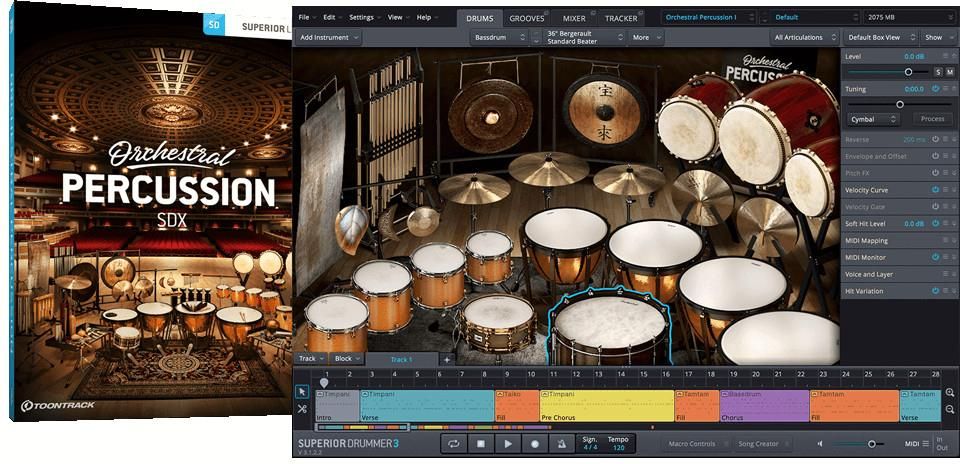The image size is (960, 464).
Task: Zoom in on the timeline
Action: [949, 393]
